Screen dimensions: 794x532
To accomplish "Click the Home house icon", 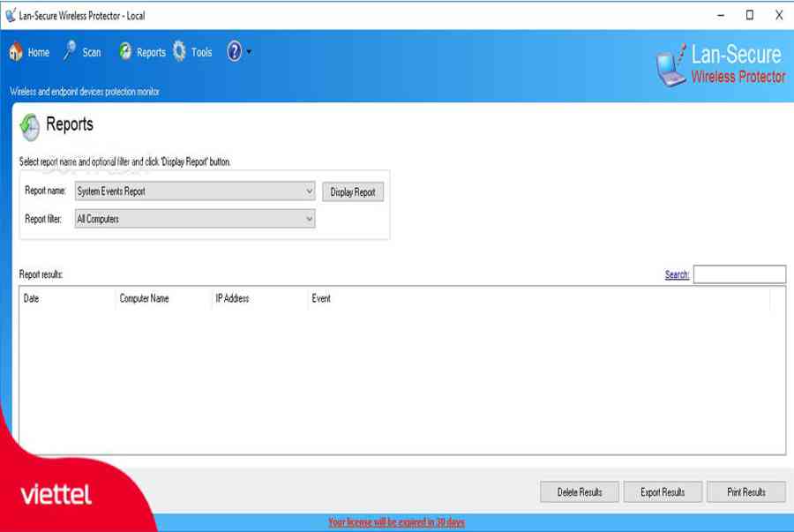I will pos(16,53).
